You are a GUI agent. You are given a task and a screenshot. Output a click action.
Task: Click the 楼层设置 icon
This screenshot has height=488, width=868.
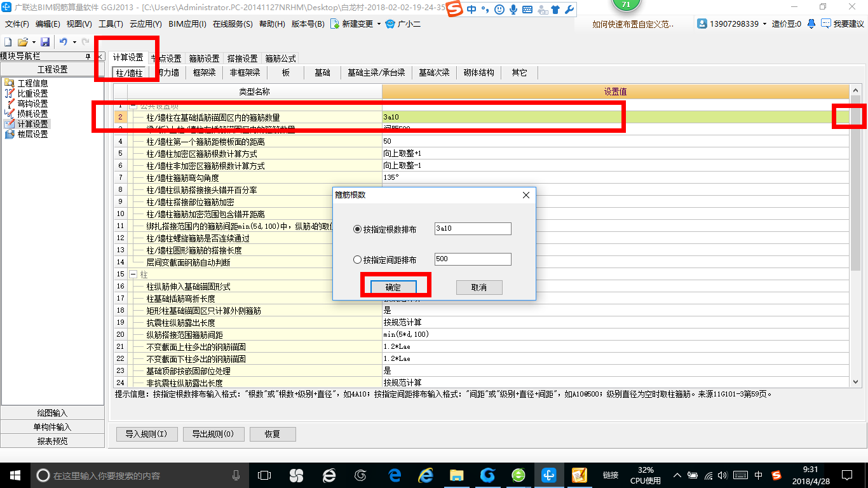click(x=9, y=134)
